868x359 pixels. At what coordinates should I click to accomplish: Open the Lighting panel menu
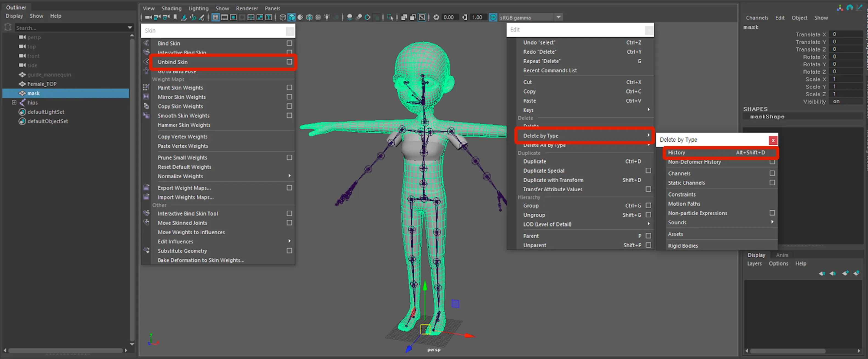[x=198, y=9]
